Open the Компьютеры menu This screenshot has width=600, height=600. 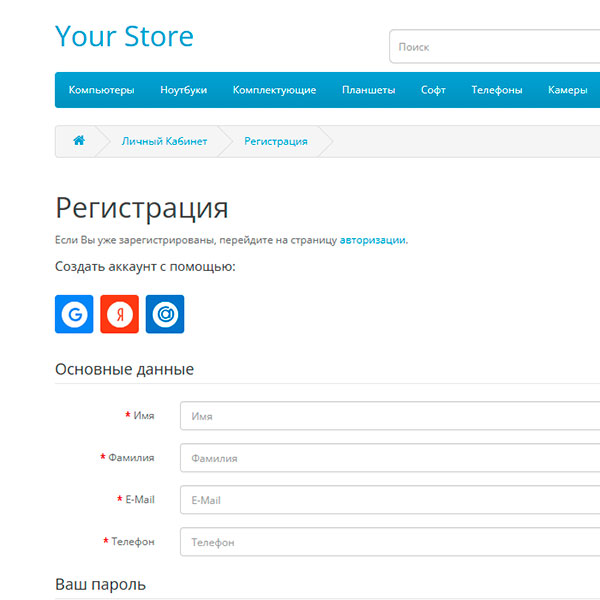point(101,90)
